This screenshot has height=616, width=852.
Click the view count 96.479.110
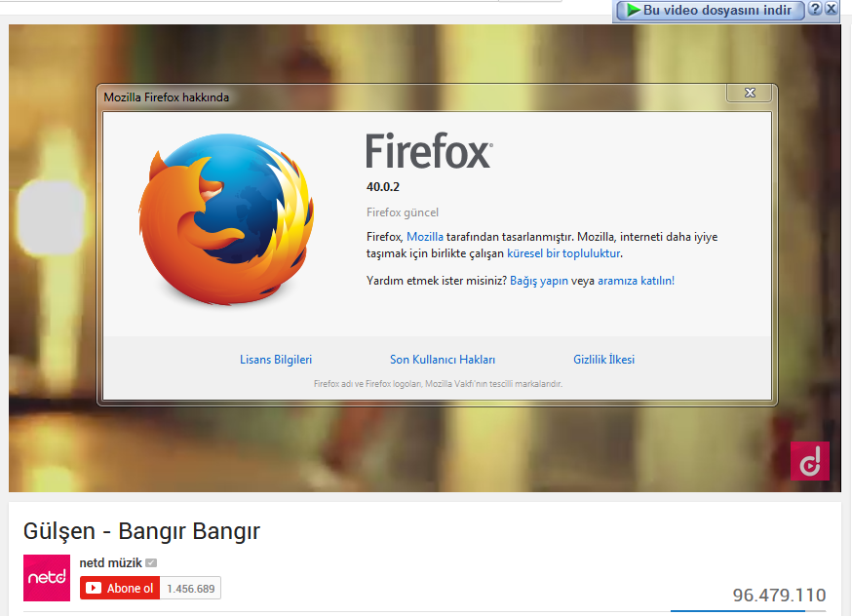point(779,596)
